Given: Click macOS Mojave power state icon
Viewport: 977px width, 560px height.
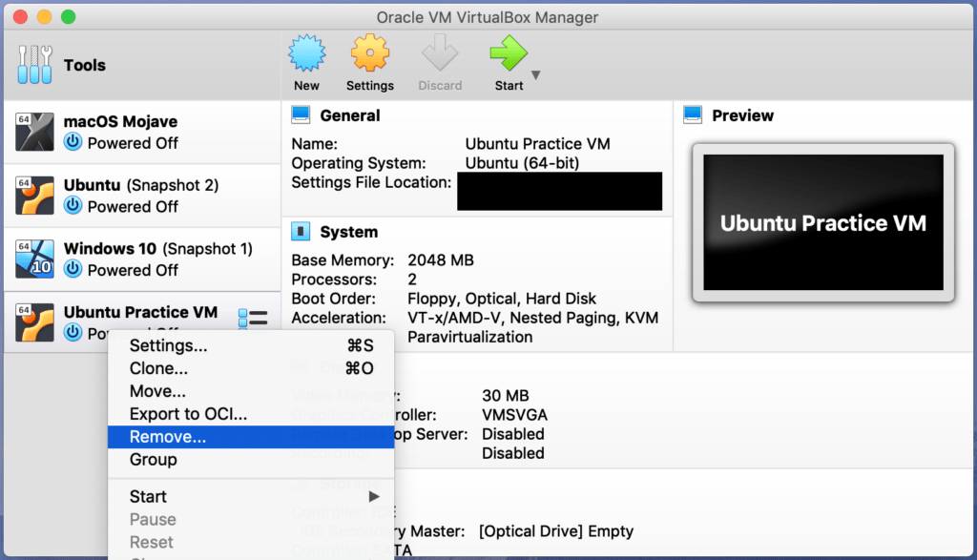Looking at the screenshot, I should tap(73, 141).
